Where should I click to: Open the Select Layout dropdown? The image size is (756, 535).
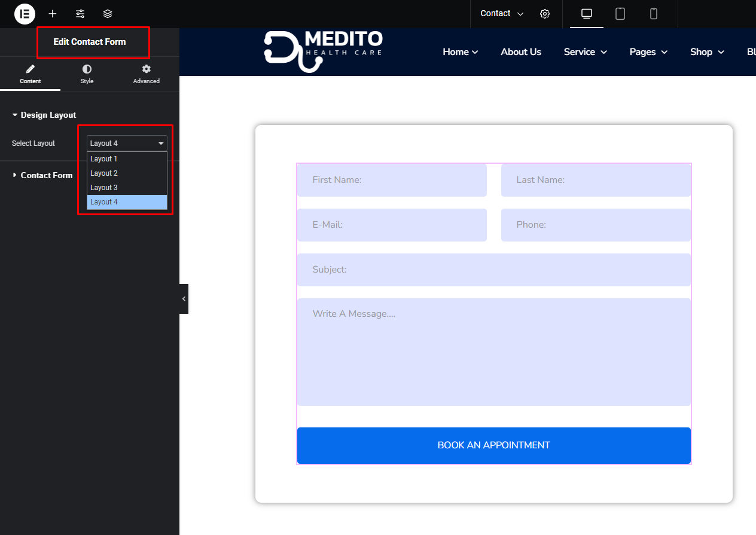126,143
